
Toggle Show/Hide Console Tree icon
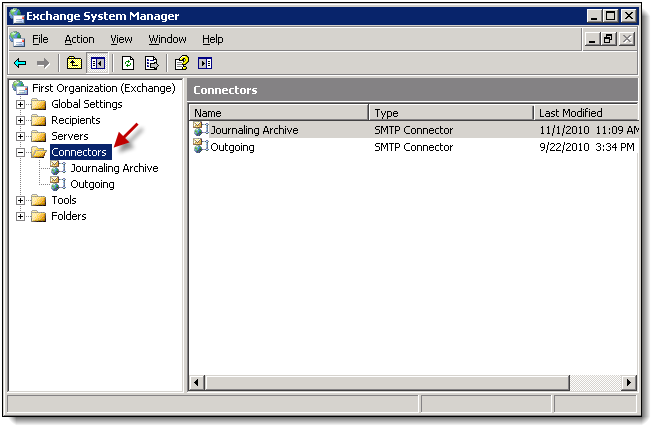98,63
